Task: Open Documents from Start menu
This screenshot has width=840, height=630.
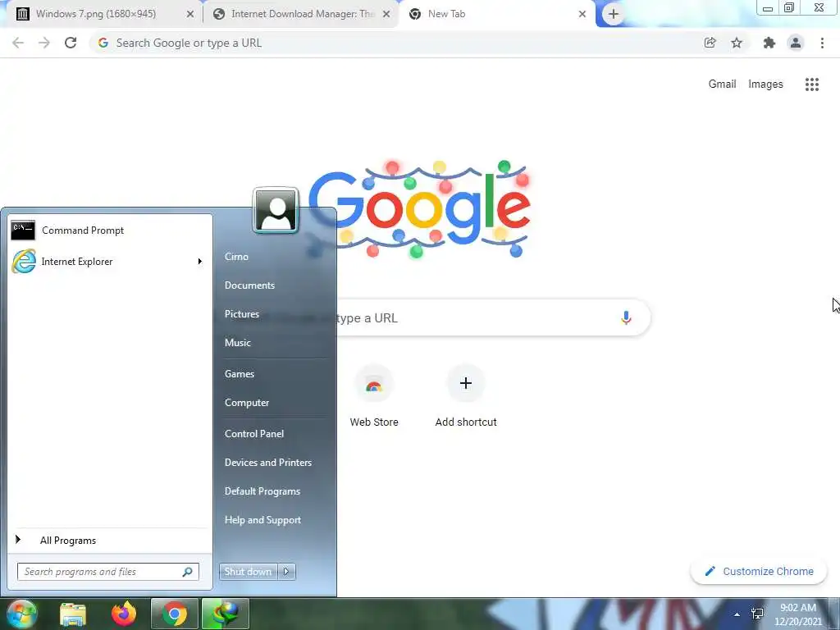Action: [x=249, y=285]
